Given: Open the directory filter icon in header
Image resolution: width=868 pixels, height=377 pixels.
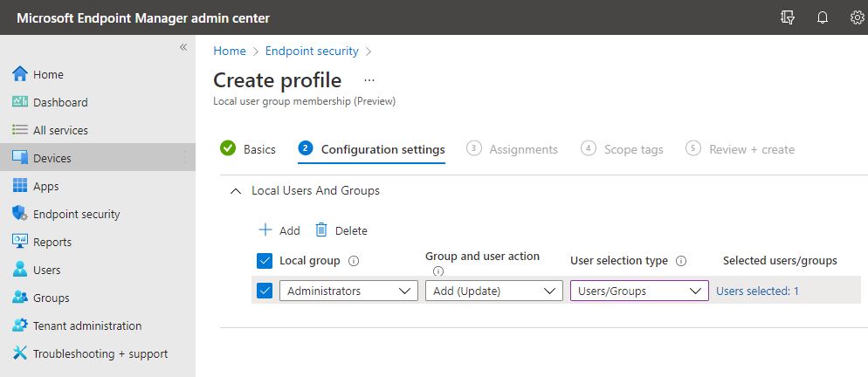Looking at the screenshot, I should [788, 17].
